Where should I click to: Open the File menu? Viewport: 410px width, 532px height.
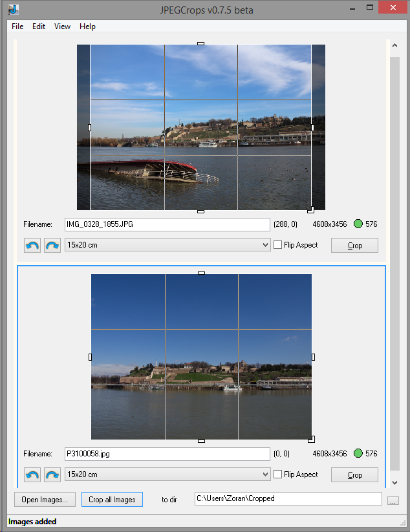click(17, 27)
